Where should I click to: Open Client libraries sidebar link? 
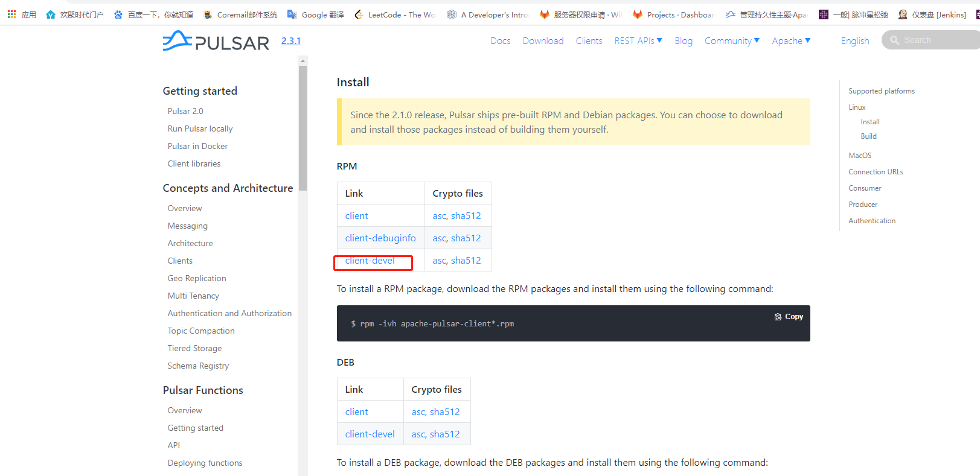(194, 163)
